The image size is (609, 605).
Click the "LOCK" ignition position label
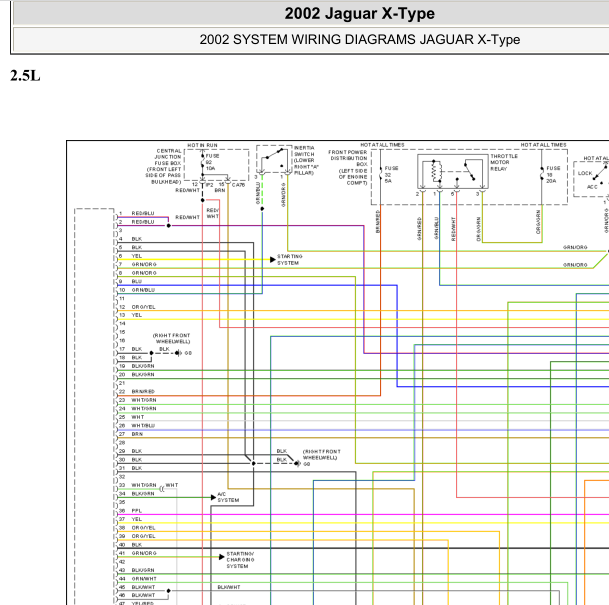585,173
